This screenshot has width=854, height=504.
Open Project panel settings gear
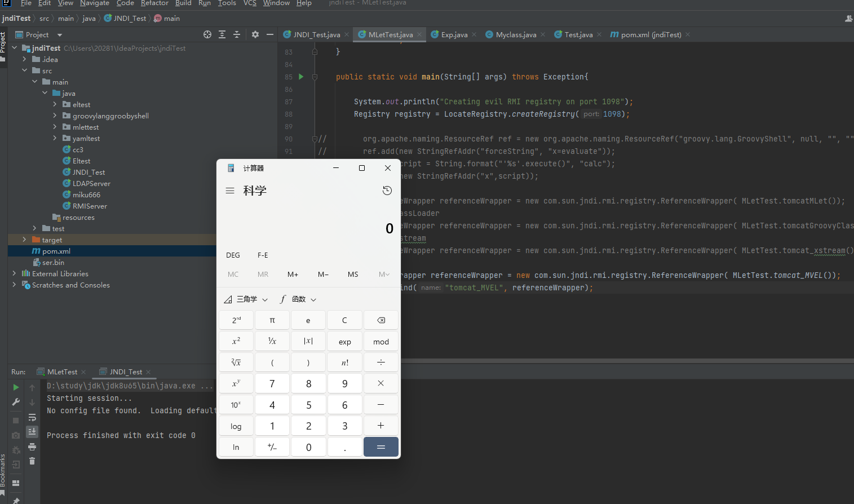point(255,34)
